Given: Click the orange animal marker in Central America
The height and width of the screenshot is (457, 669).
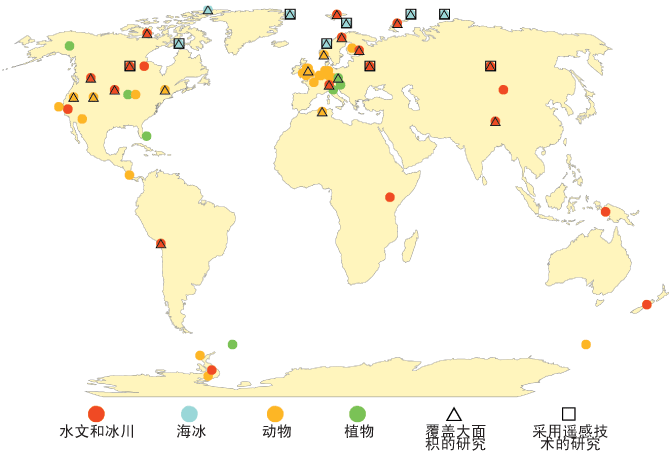Looking at the screenshot, I should coord(129,175).
